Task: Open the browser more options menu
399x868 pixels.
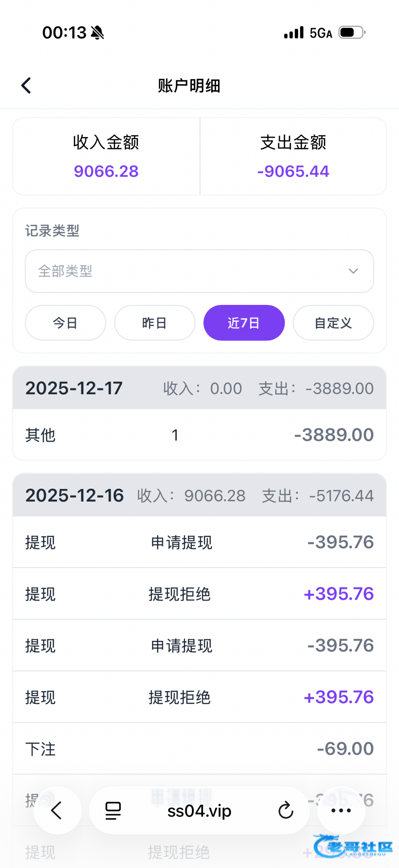Action: (x=341, y=810)
